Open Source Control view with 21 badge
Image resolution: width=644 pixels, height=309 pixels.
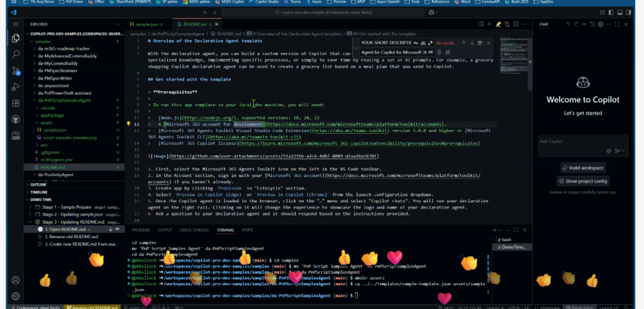pyautogui.click(x=16, y=70)
